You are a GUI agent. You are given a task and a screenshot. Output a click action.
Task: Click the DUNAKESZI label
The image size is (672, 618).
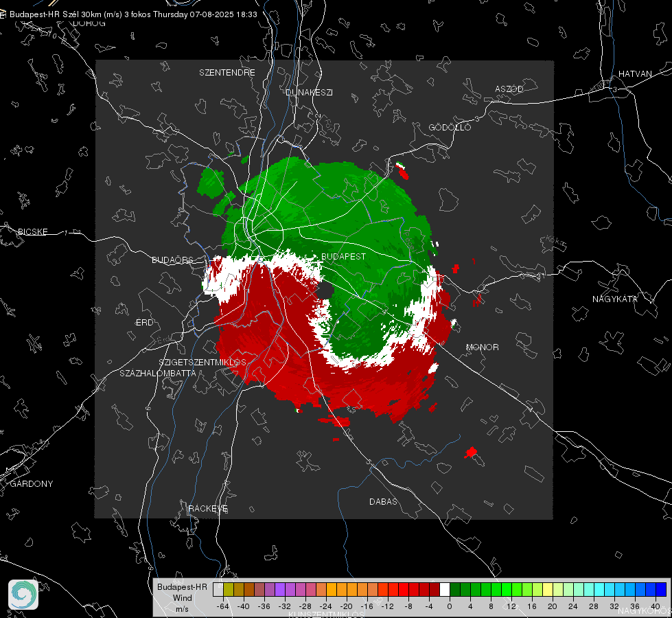tap(309, 92)
